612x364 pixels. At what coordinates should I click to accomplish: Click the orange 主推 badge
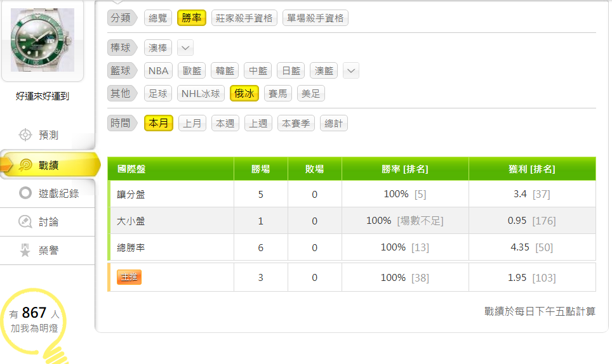point(129,277)
